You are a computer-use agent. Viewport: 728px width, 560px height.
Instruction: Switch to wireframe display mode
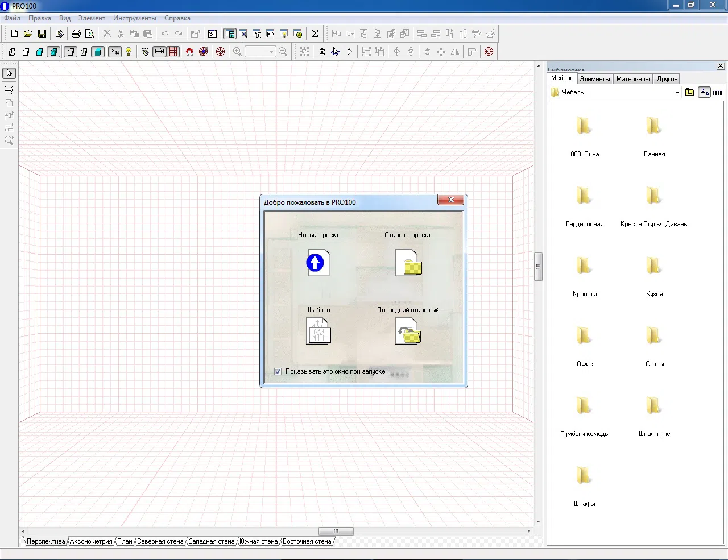(x=12, y=52)
